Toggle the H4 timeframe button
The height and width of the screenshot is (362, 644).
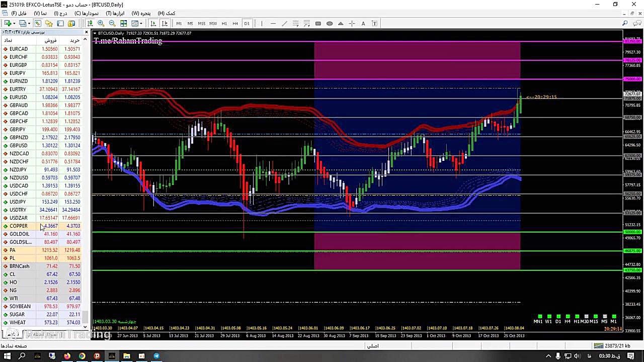pyautogui.click(x=235, y=23)
